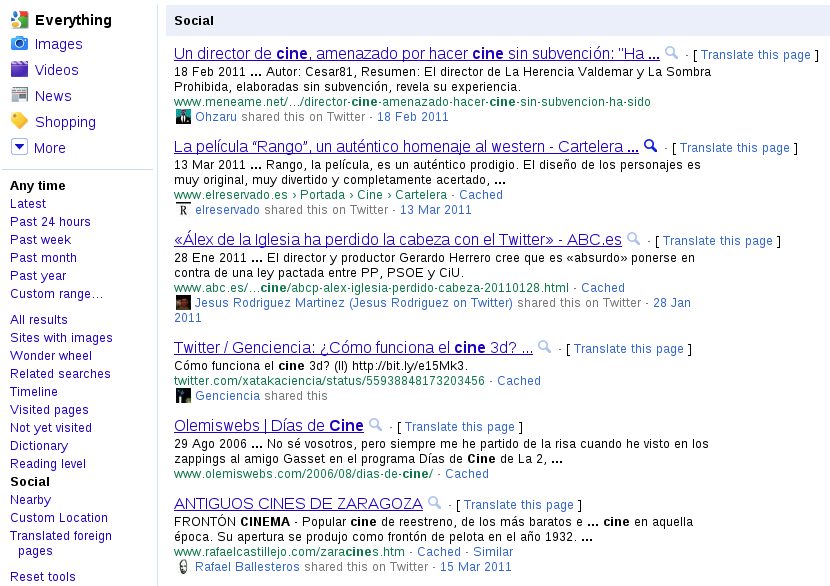This screenshot has height=586, width=830.
Task: Open Cached link for Olemiswebs result
Action: (467, 474)
